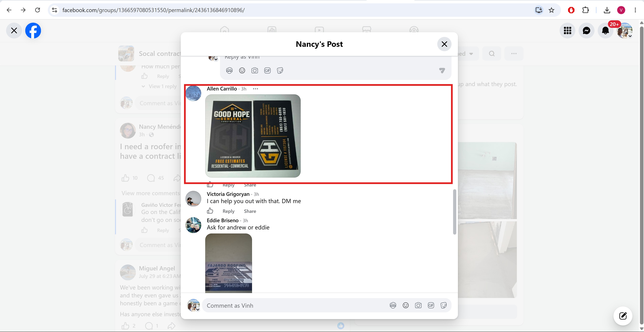Open Eddie Briseno's profile name link
This screenshot has height=332, width=644.
pyautogui.click(x=222, y=221)
